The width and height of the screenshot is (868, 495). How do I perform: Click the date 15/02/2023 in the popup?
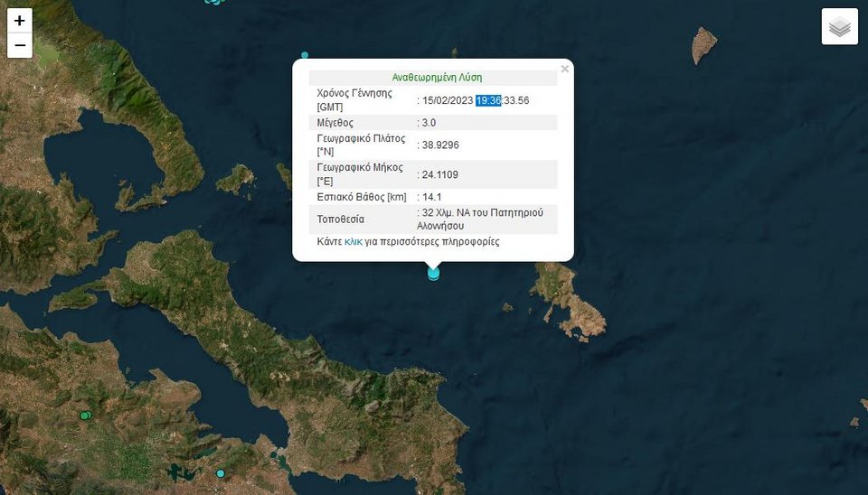(448, 100)
